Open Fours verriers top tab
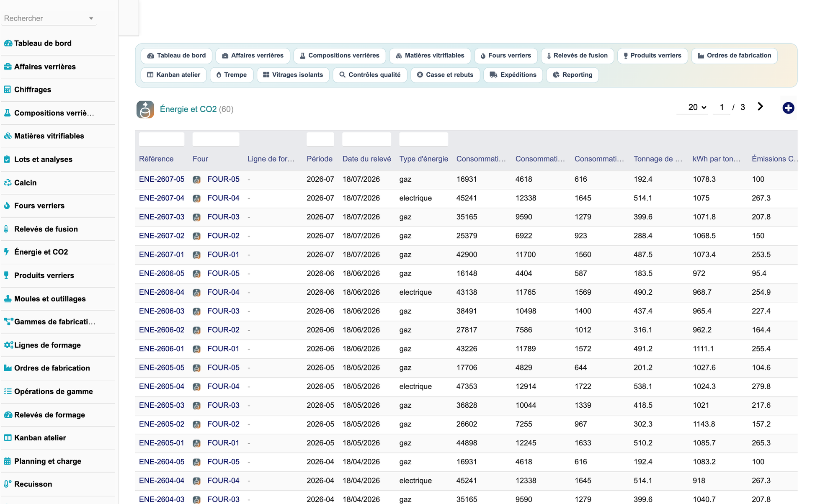Viewport: 815px width, 504px height. tap(506, 56)
